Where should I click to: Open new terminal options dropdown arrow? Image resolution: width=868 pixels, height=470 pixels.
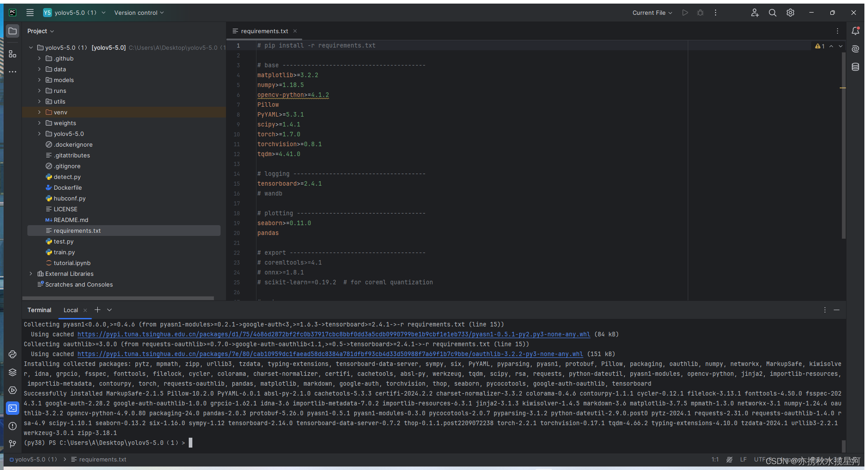click(x=109, y=310)
